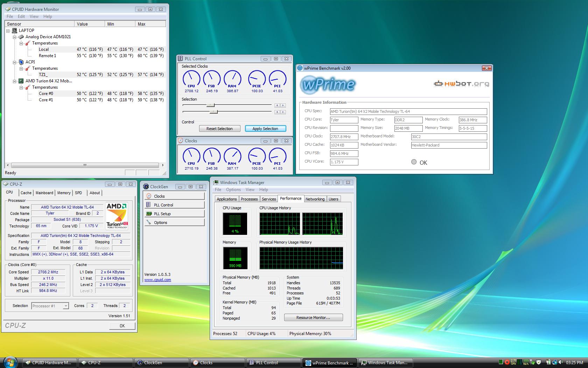This screenshot has height=368, width=588.
Task: Open the View menu in Hardware Monitor
Action: coord(34,16)
